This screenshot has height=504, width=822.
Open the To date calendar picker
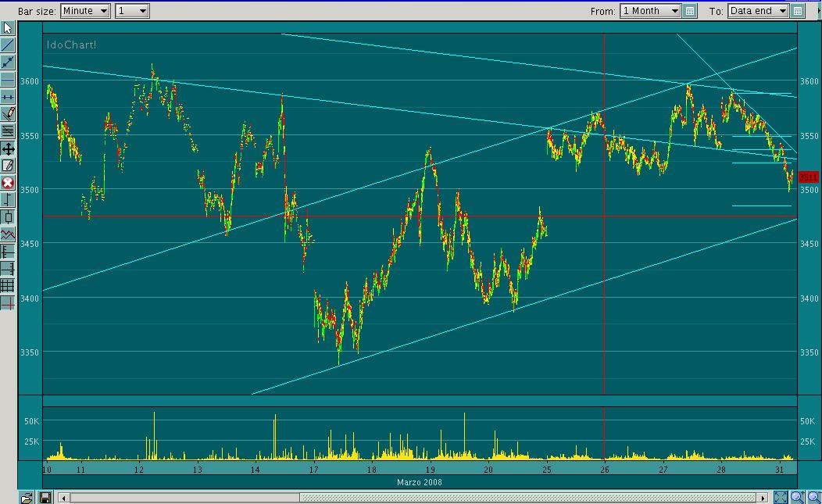(797, 11)
